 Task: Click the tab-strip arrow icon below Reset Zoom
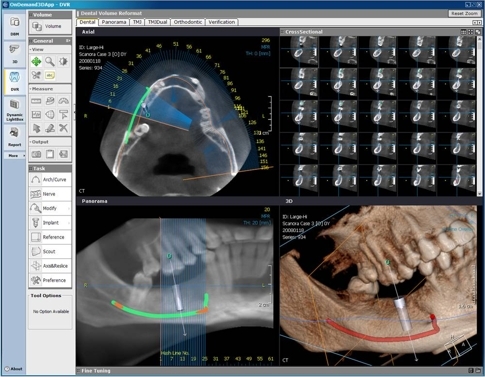(477, 22)
